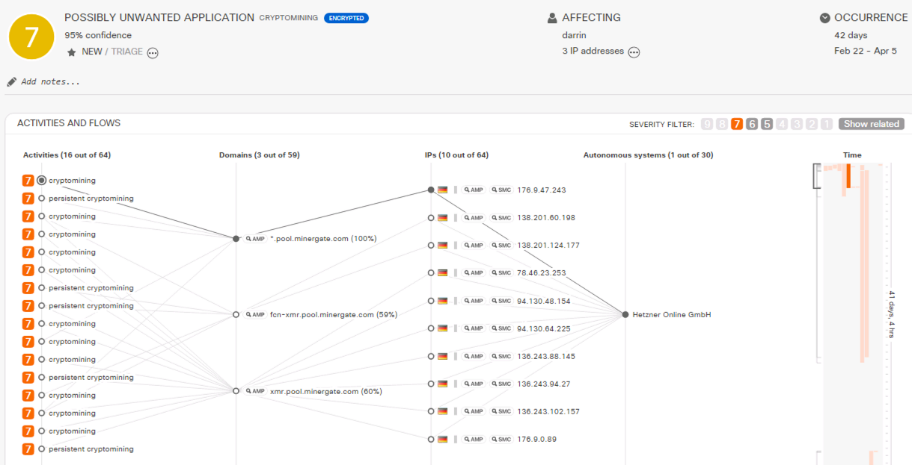Click the SMC icon for 136.243.102.157
The height and width of the screenshot is (465, 912).
[x=500, y=411]
